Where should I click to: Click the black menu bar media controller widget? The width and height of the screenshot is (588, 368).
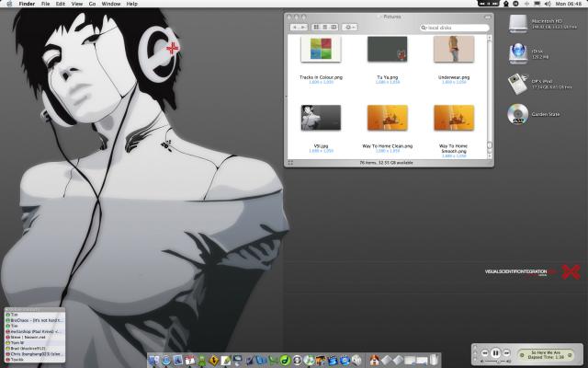pos(488,4)
